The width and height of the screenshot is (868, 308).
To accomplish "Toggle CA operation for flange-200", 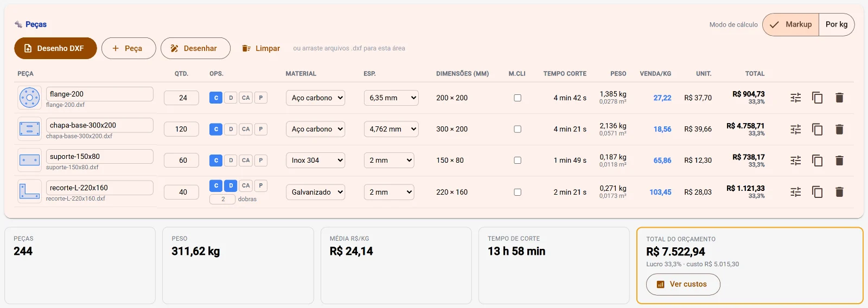I will [x=246, y=98].
